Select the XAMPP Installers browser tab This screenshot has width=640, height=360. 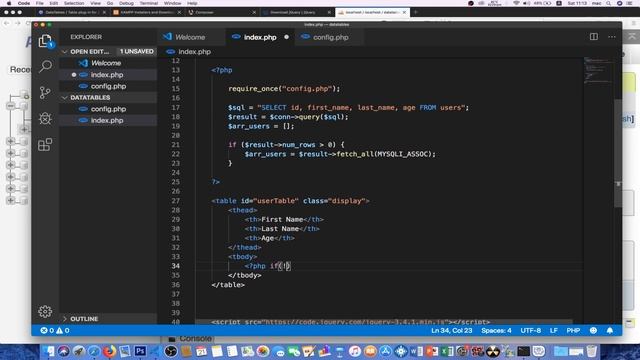click(146, 12)
